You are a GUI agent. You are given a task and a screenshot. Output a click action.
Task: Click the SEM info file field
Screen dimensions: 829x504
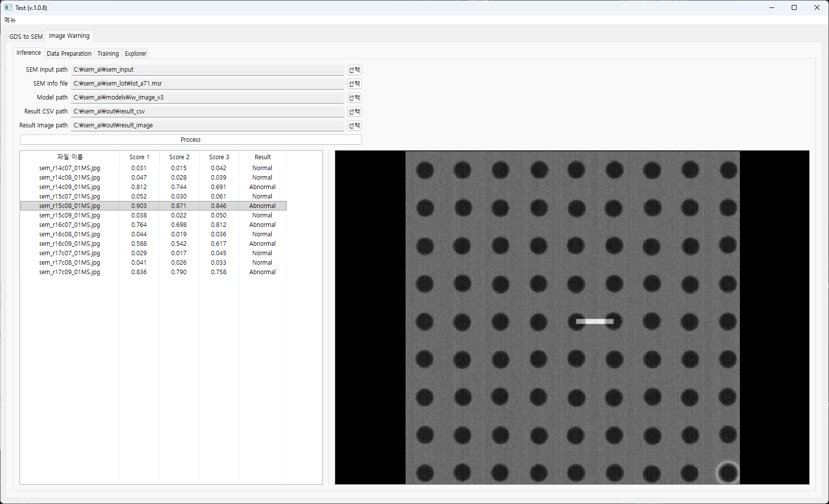(207, 84)
